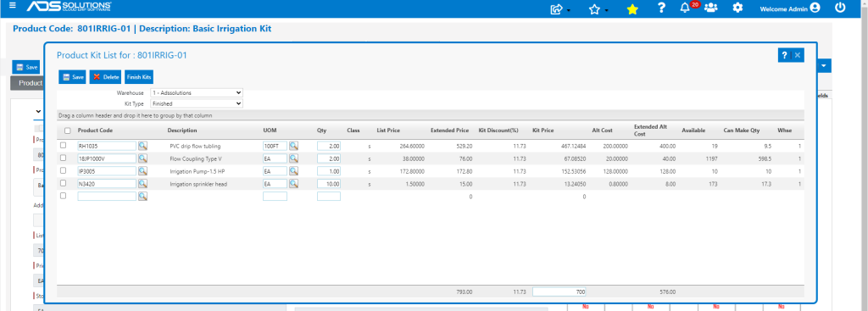The height and width of the screenshot is (311, 868).
Task: Open the Warehouse dropdown
Action: click(197, 93)
